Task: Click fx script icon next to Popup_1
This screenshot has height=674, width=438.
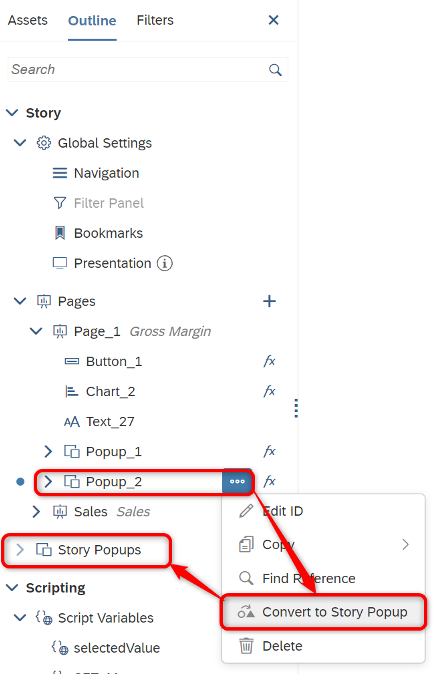Action: point(270,451)
